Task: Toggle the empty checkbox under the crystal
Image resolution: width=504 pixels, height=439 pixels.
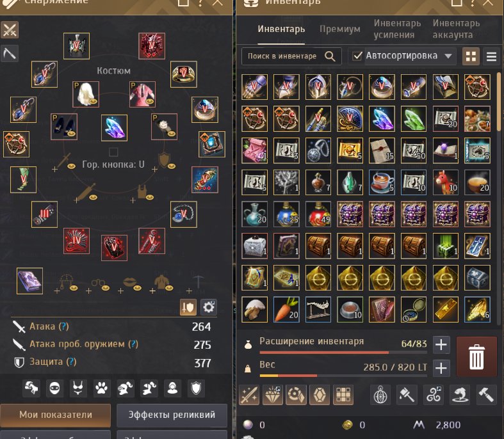Action: click(113, 152)
